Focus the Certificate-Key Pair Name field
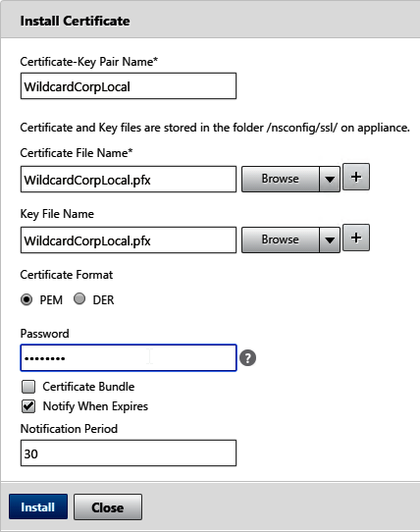This screenshot has height=532, width=420. coord(129,85)
